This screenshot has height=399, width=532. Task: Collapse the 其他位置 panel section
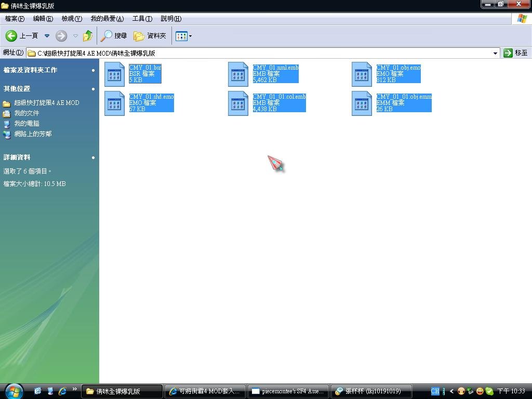[94, 89]
